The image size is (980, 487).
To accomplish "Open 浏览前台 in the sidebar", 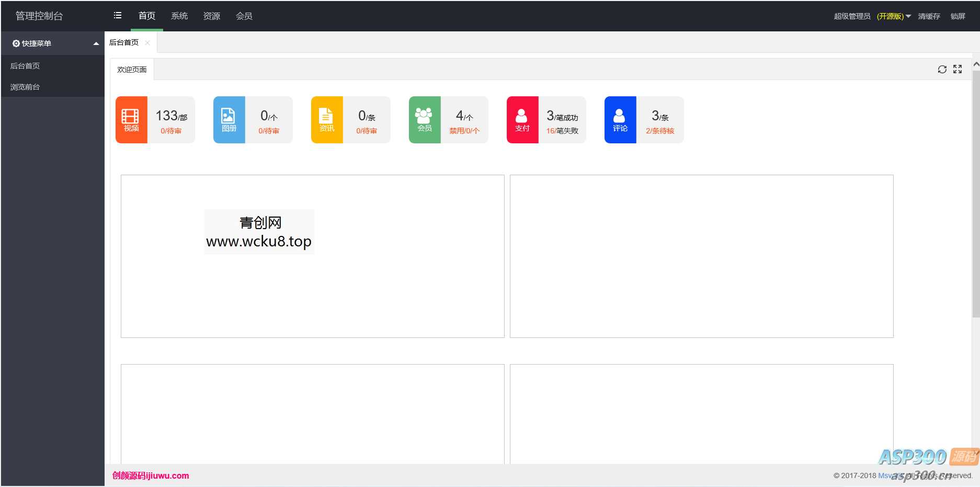I will 25,87.
